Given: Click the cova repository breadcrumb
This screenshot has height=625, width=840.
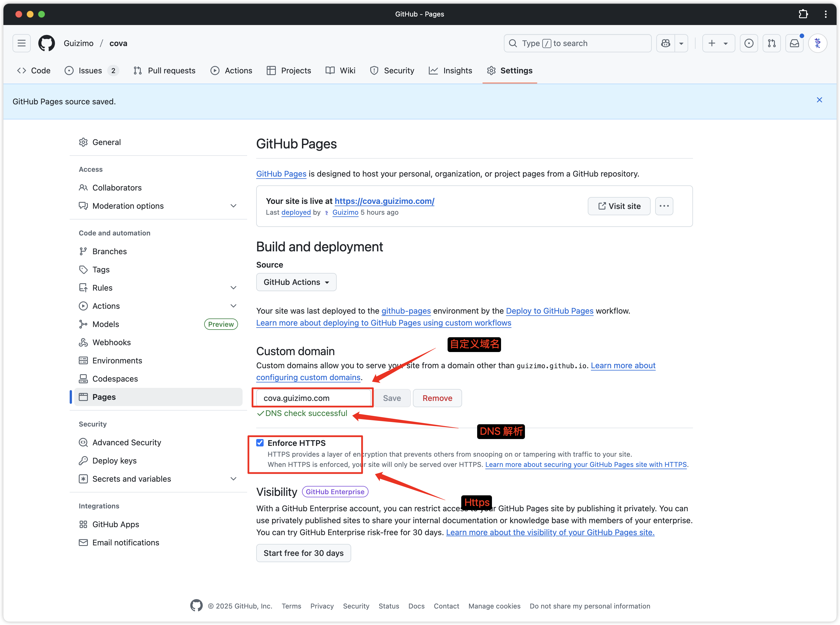Looking at the screenshot, I should pos(118,43).
